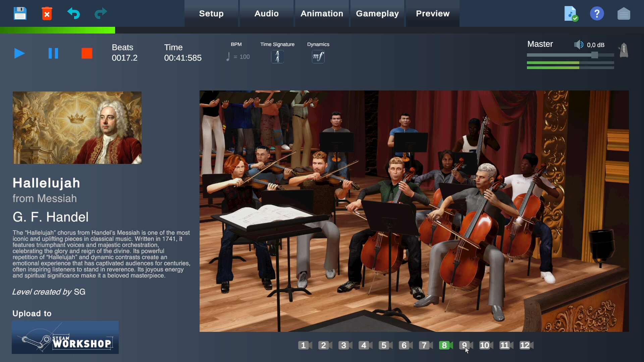Screen dimensions: 644x362
Task: Click the red delete icon
Action: pyautogui.click(x=47, y=13)
